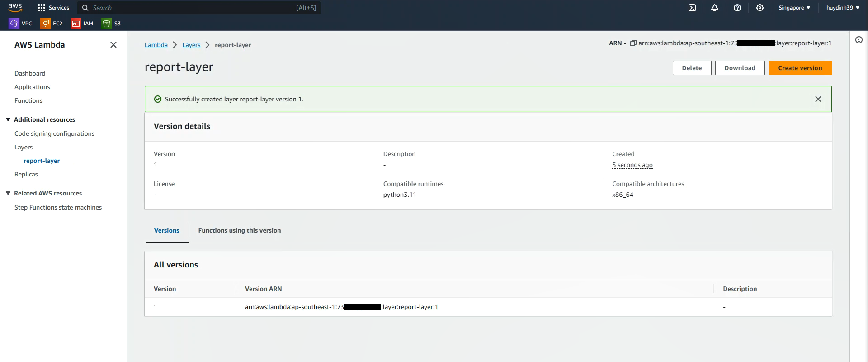The height and width of the screenshot is (362, 868).
Task: Open the notifications bell
Action: (715, 8)
